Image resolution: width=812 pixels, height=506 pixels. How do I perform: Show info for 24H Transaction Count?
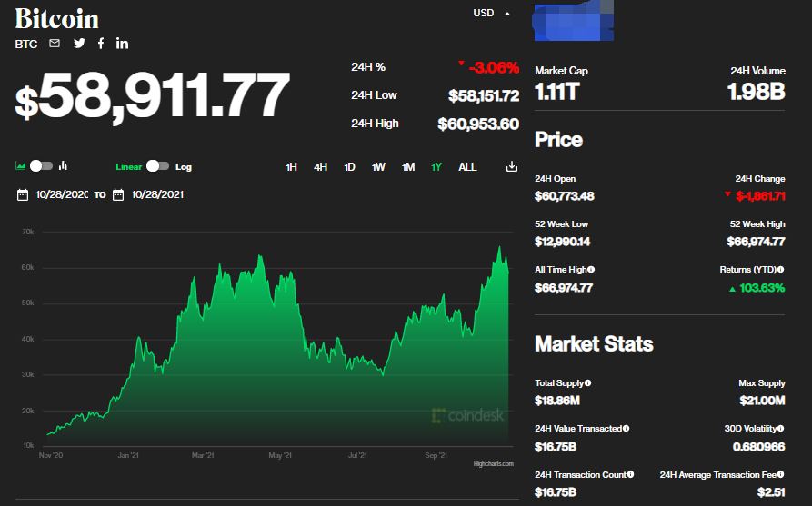pos(630,474)
